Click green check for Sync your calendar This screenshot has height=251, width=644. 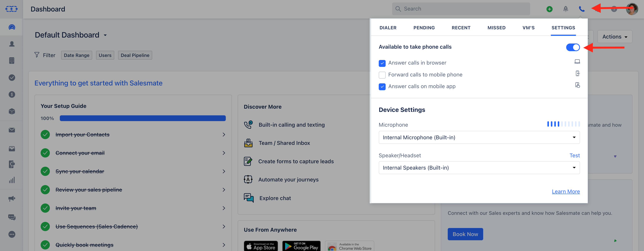[x=45, y=171]
